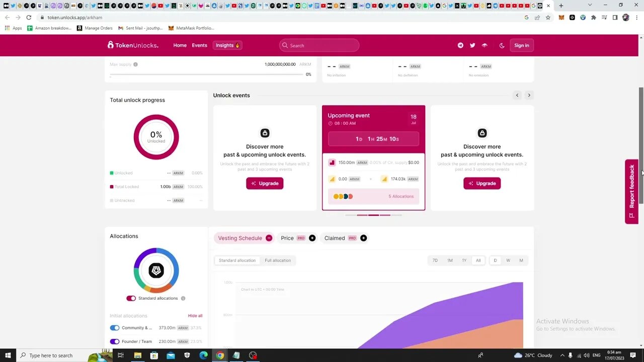
Task: Choose monthly M interval
Action: coord(521,260)
